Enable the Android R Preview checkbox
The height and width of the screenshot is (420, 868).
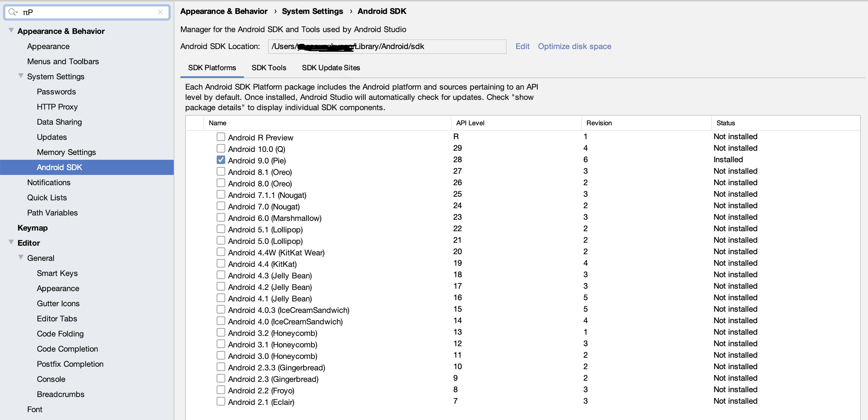coord(221,137)
